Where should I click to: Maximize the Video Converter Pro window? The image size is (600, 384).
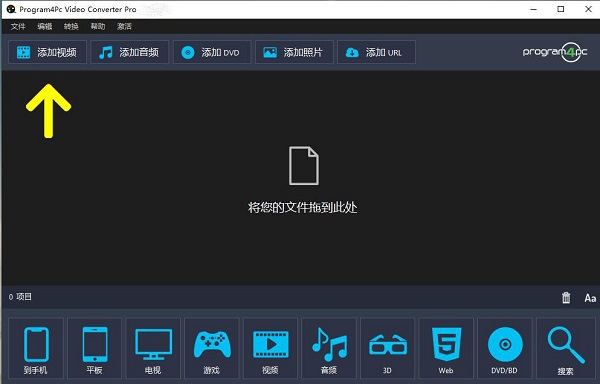tap(561, 9)
